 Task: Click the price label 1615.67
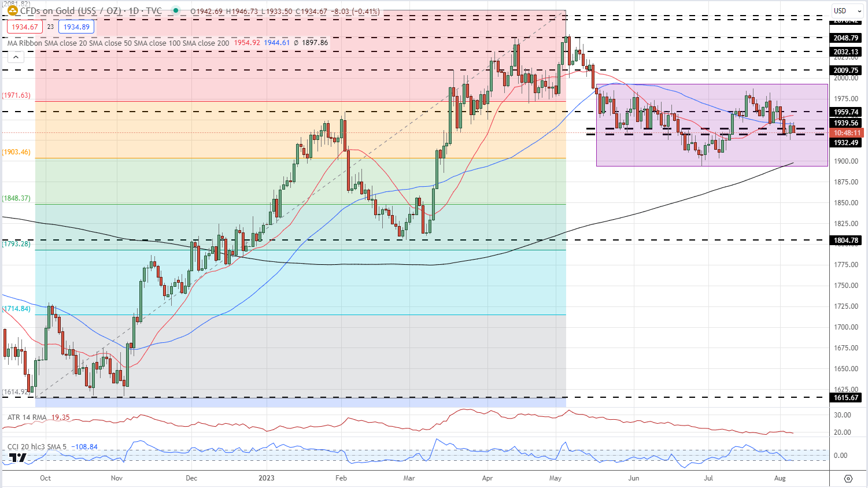845,398
